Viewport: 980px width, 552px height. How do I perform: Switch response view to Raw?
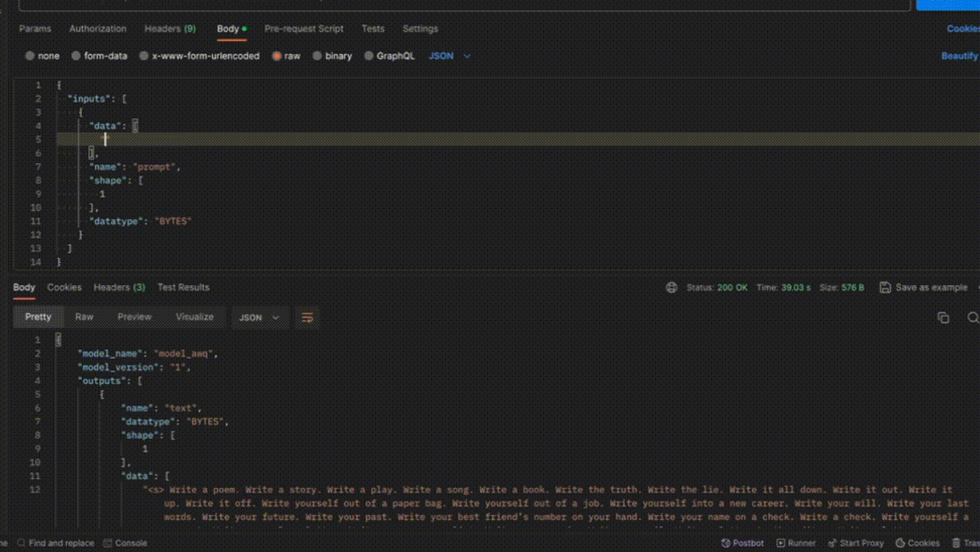pyautogui.click(x=84, y=317)
